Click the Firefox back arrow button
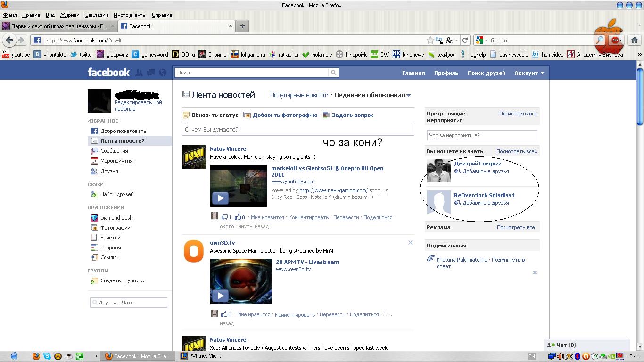 [9, 40]
